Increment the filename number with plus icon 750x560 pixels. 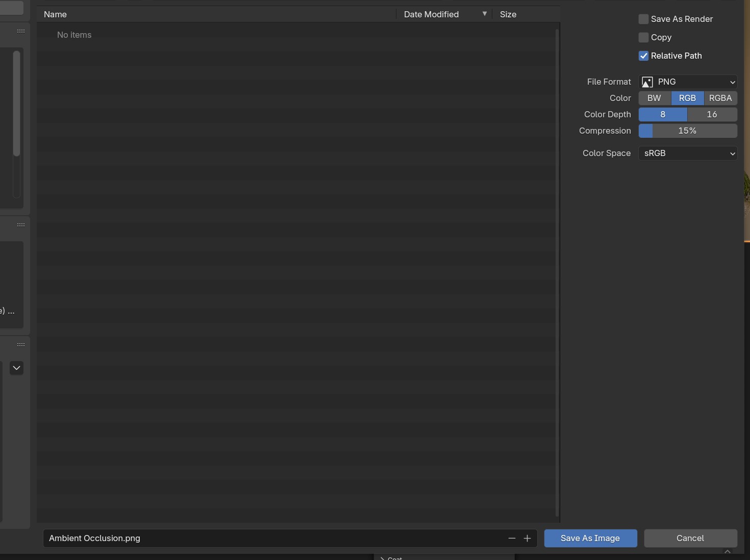527,538
